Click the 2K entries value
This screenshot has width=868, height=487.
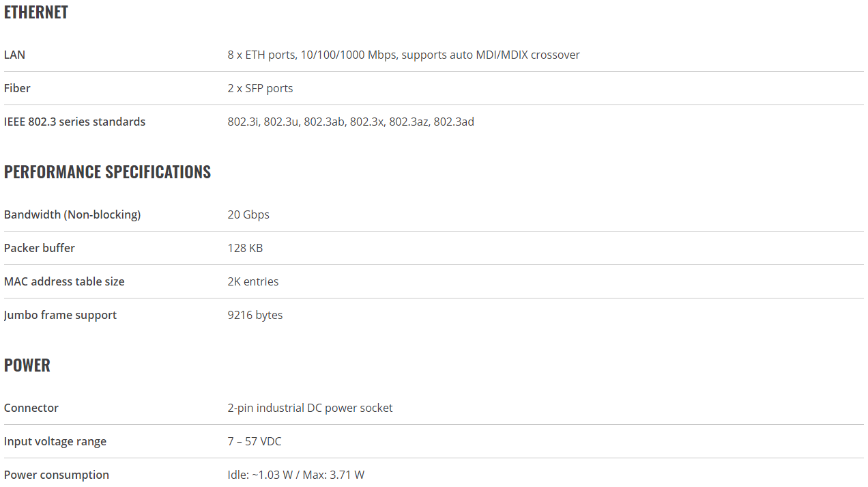tap(253, 281)
